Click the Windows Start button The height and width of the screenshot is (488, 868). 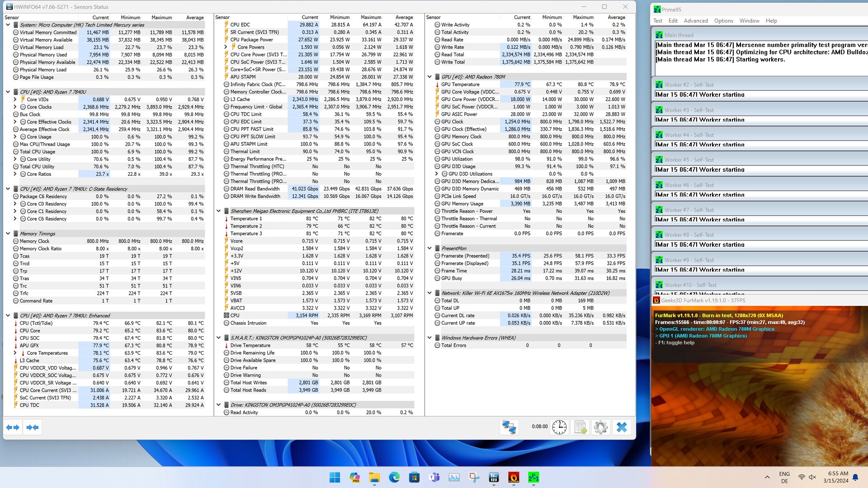click(335, 477)
